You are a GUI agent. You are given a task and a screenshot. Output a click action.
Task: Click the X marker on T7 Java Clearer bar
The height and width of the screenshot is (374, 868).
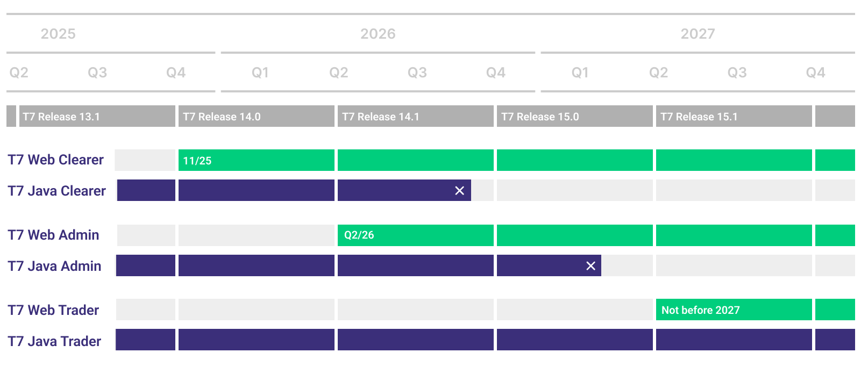click(x=459, y=191)
